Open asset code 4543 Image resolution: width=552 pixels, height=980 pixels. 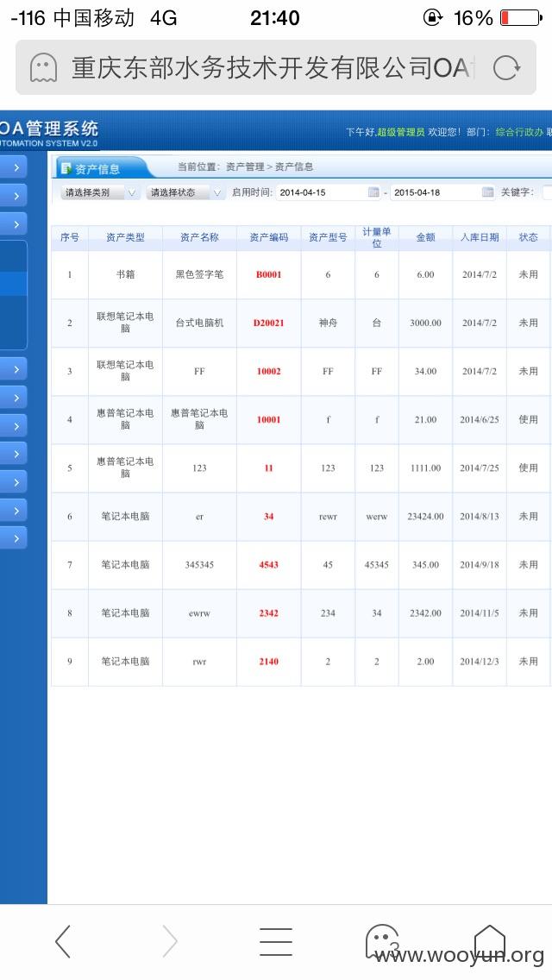coord(269,565)
